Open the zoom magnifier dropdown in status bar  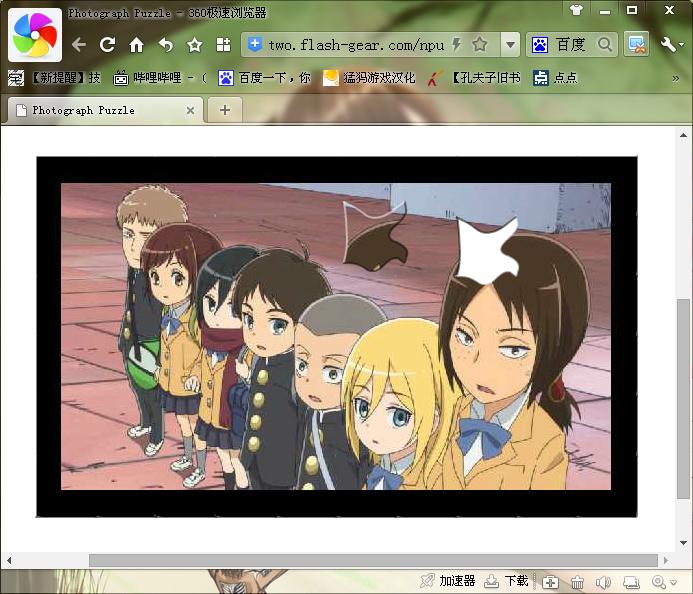pos(663,582)
